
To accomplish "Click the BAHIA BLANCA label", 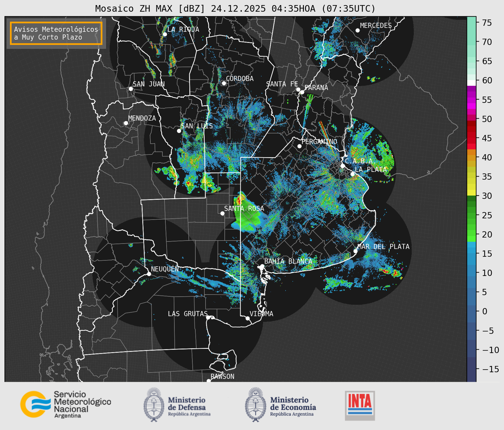I will (288, 261).
